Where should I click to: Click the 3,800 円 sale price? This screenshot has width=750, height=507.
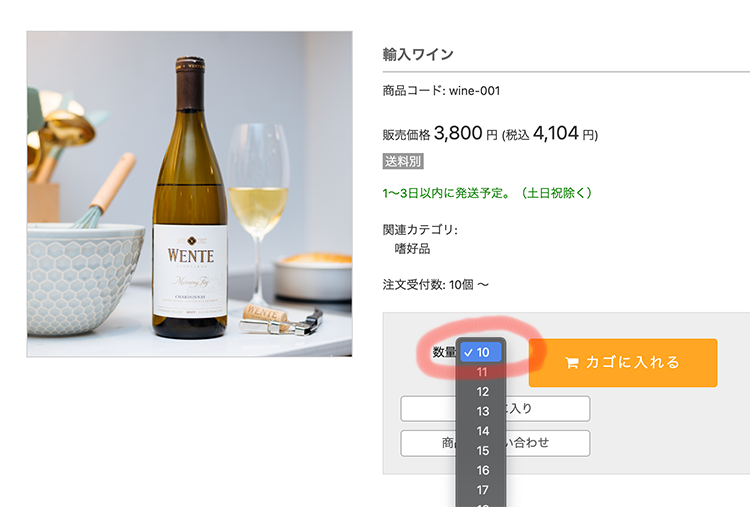coord(465,133)
